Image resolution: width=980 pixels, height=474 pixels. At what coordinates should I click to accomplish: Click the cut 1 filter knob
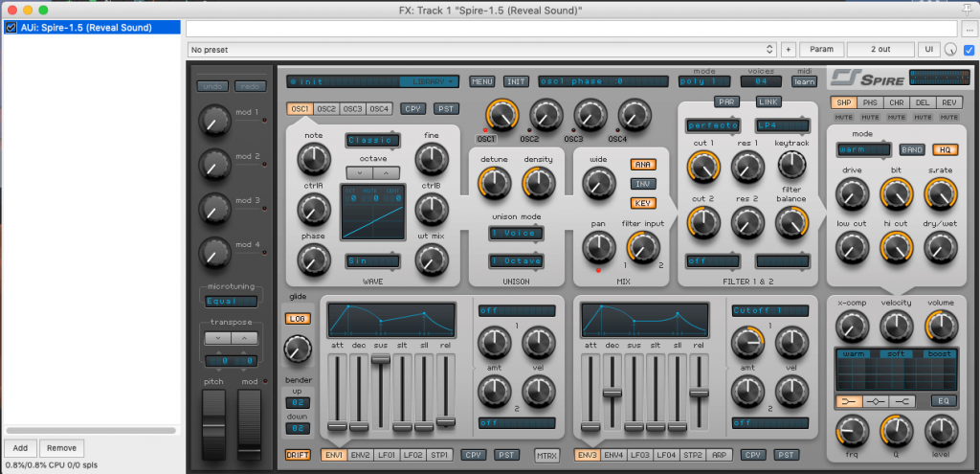click(703, 167)
